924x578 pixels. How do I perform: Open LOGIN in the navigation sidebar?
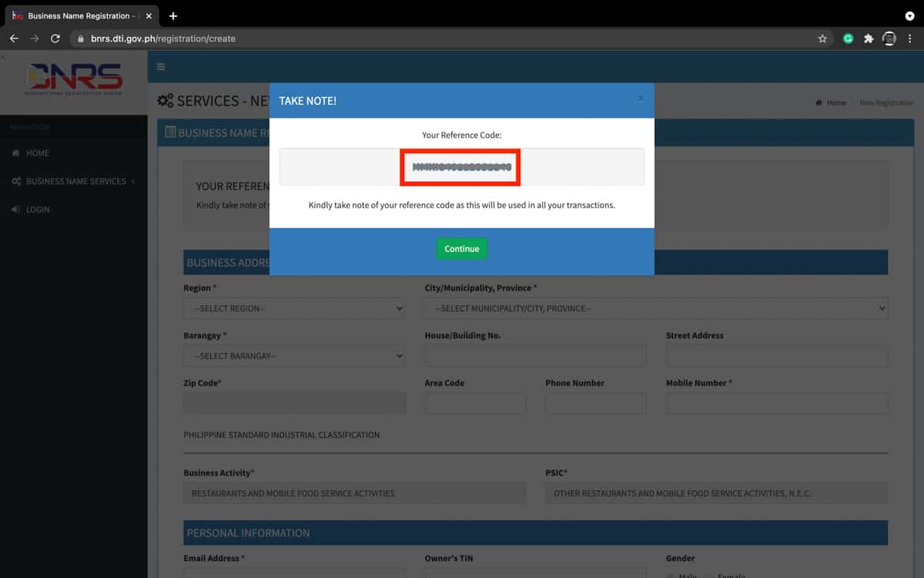(x=74, y=210)
